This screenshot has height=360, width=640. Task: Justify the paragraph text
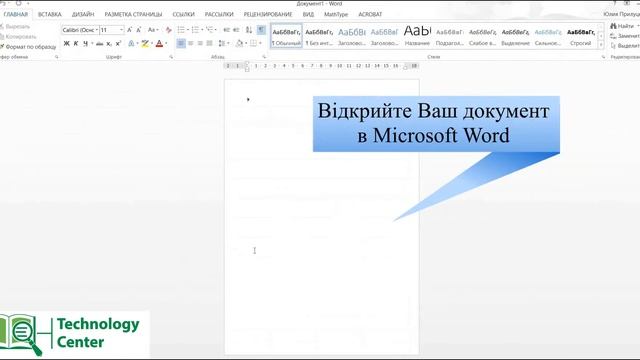[209, 43]
